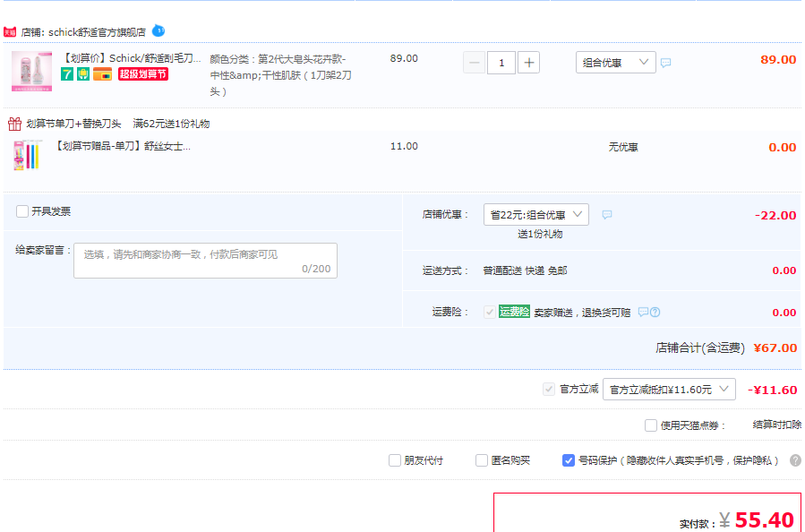Click the store total ¥67.00 amount

point(775,348)
